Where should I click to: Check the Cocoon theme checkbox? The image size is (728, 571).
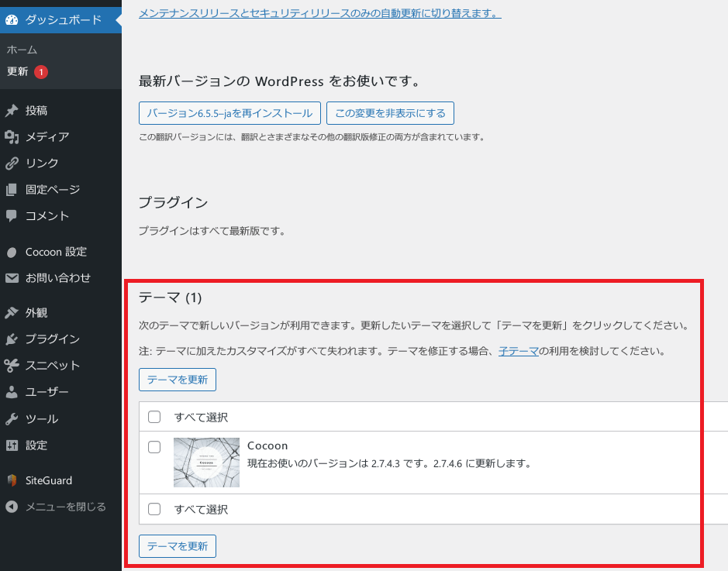click(x=154, y=447)
